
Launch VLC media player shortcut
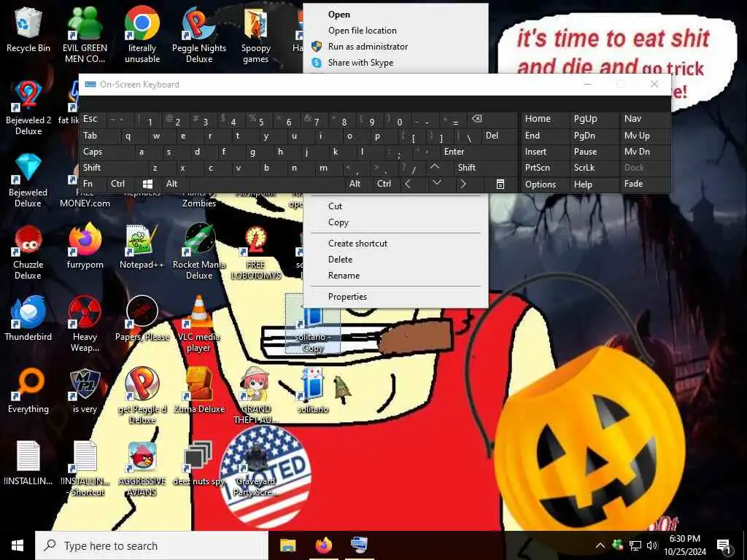199,324
